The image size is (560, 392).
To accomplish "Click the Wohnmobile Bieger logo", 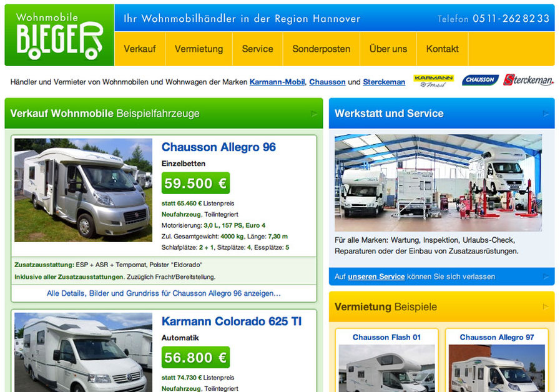I will click(59, 35).
